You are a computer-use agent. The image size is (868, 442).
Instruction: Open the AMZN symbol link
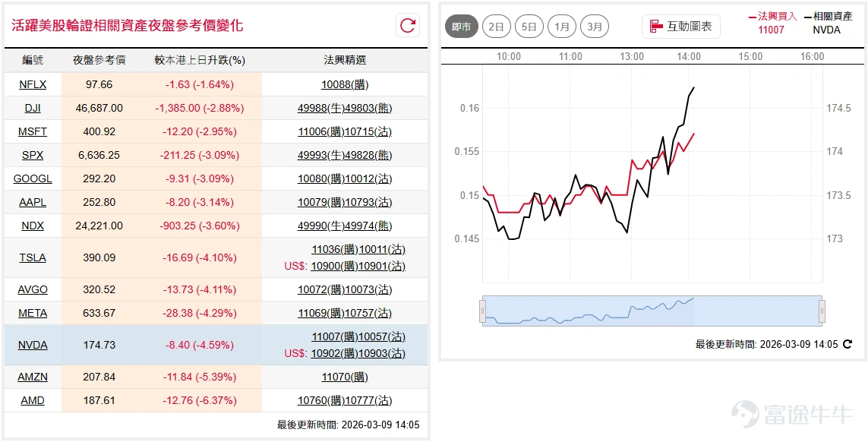33,377
